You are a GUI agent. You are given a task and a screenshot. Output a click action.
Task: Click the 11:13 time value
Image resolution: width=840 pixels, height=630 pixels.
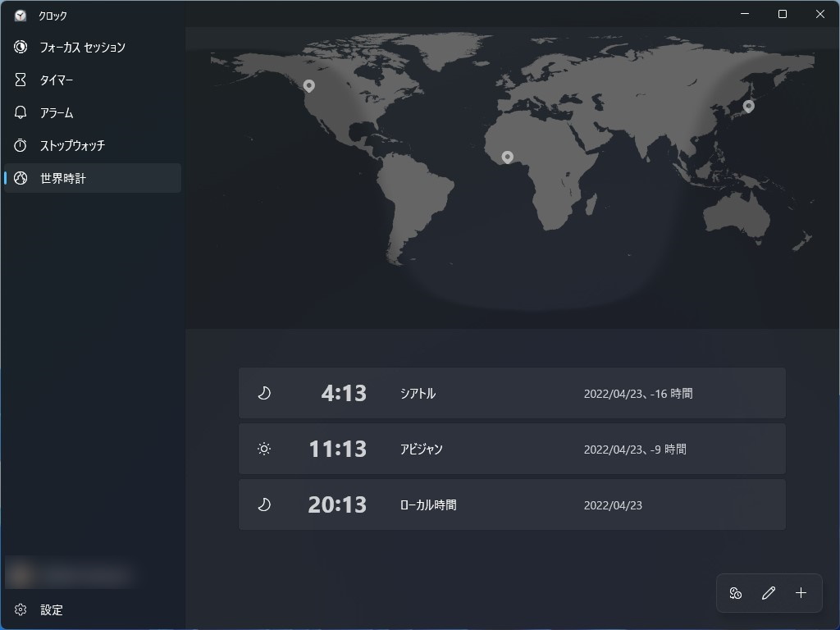338,449
